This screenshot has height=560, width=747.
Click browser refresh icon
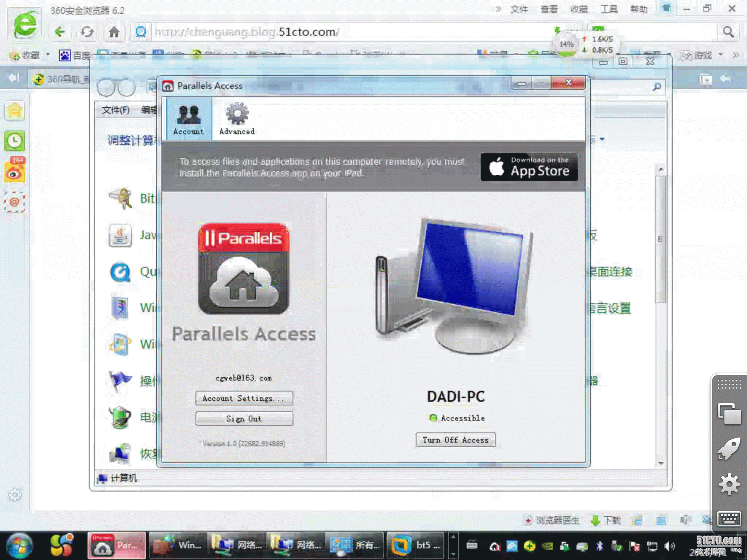click(87, 32)
